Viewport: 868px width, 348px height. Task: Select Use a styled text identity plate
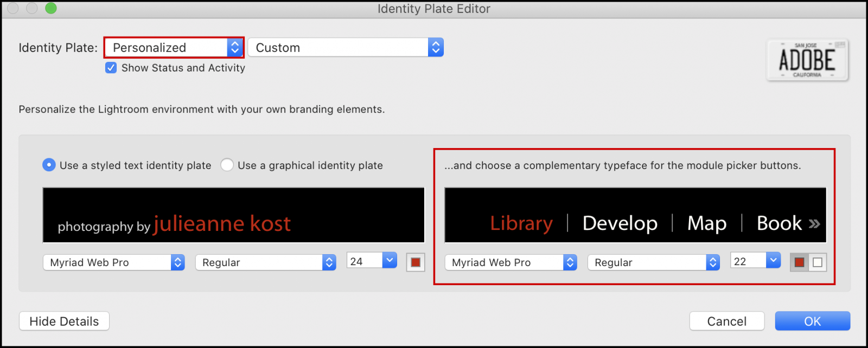coord(49,165)
